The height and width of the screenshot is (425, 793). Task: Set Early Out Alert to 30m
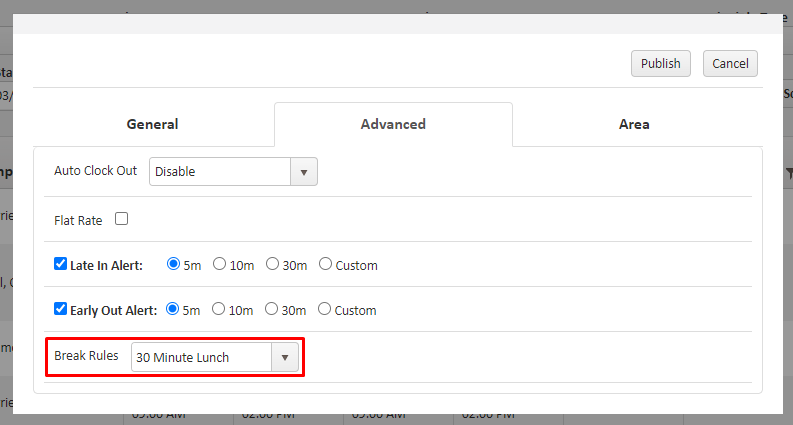[272, 310]
